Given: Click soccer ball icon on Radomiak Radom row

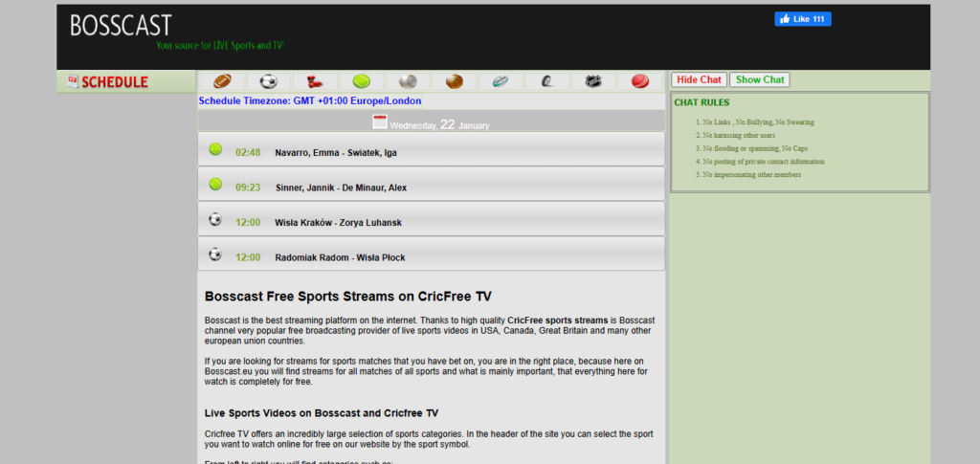Looking at the screenshot, I should [x=215, y=254].
